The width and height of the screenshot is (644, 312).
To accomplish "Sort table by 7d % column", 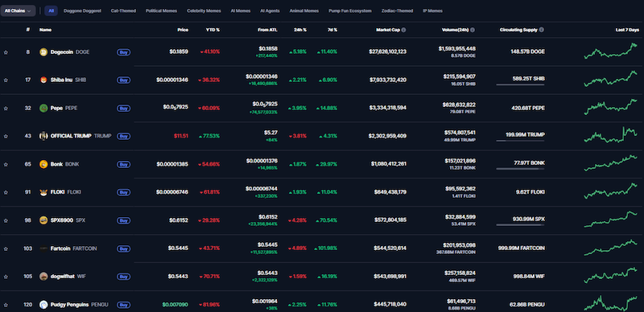I will pos(332,30).
